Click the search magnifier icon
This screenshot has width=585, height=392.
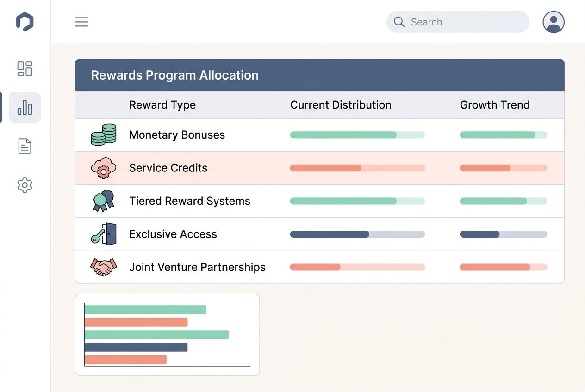point(398,22)
